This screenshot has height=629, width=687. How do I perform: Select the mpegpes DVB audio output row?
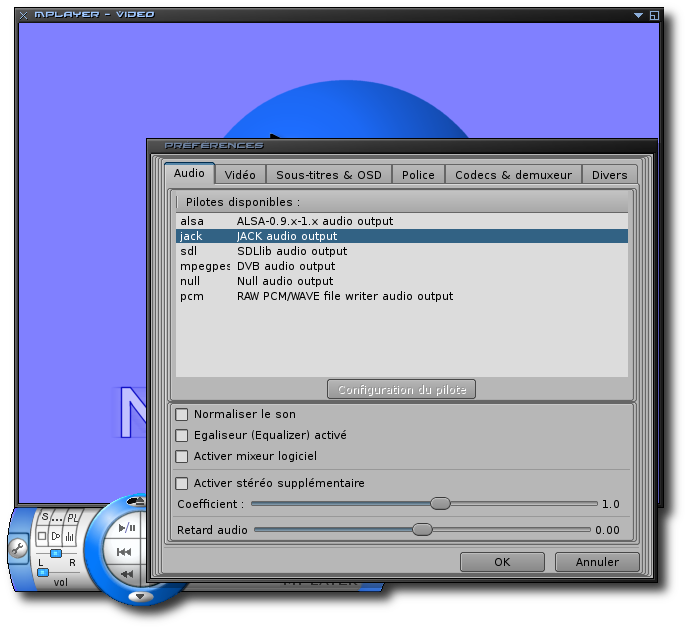[402, 266]
